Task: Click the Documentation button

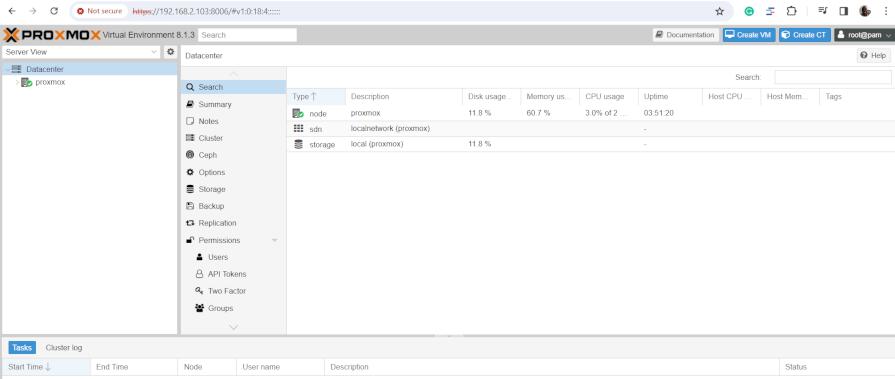Action: pos(686,35)
